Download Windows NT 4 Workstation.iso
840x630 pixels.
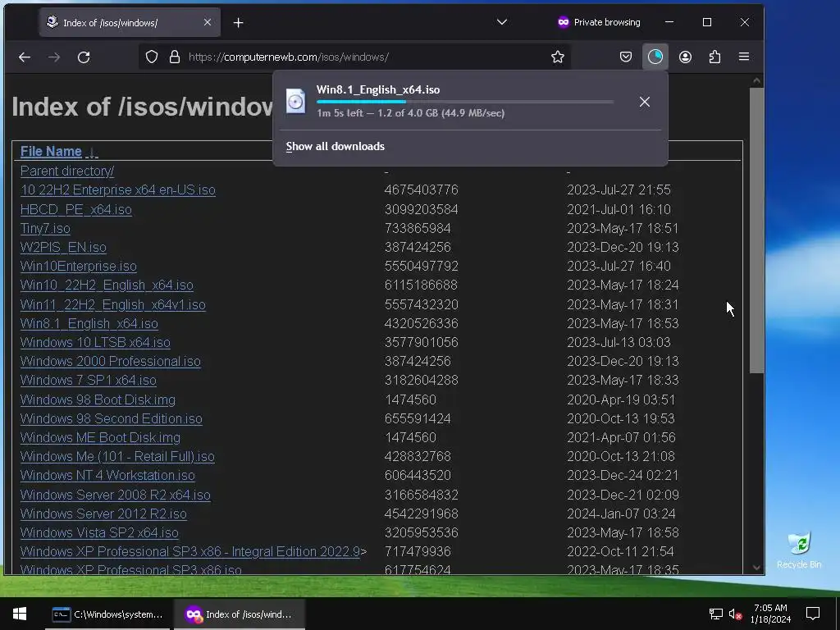[x=107, y=475]
